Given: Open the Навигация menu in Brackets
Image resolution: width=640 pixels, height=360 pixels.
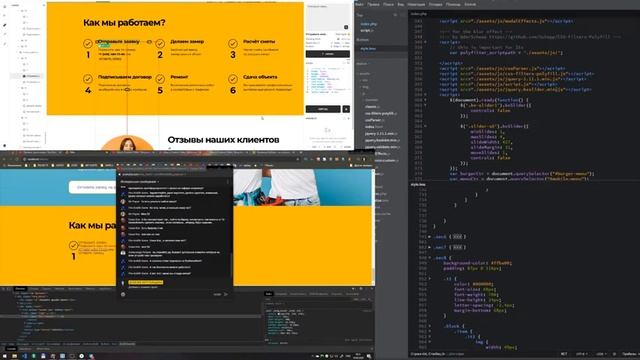Looking at the screenshot, I should pyautogui.click(x=416, y=4).
